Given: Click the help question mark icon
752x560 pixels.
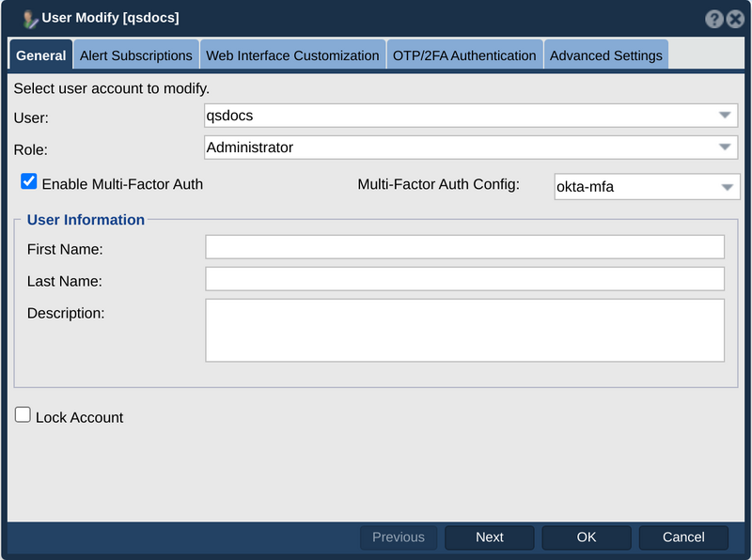Looking at the screenshot, I should tap(713, 19).
